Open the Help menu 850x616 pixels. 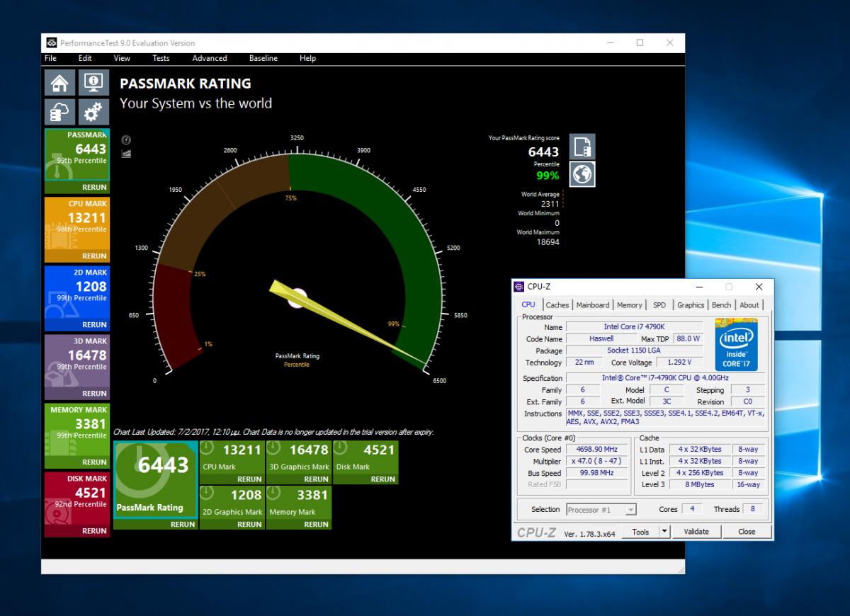(307, 58)
